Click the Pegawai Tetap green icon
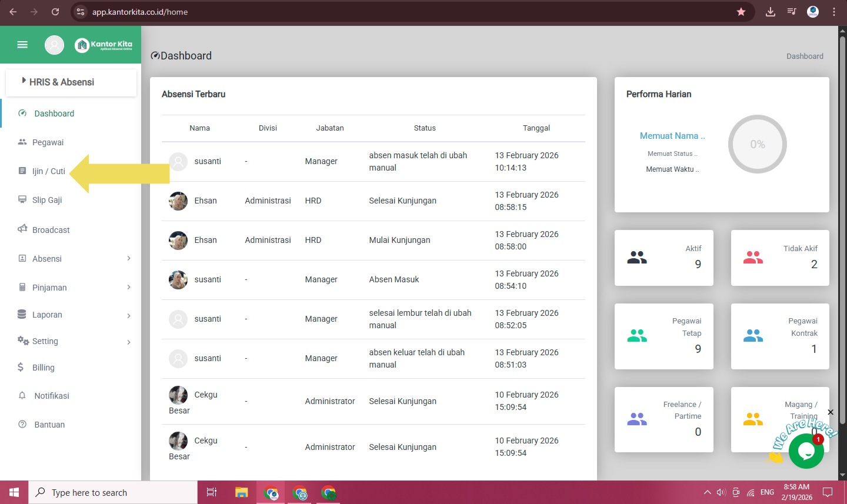 pyautogui.click(x=637, y=336)
